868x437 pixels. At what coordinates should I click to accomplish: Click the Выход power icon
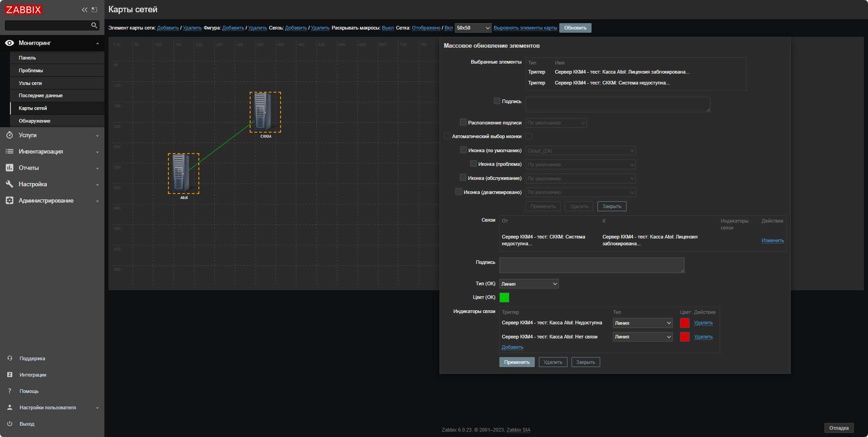click(10, 424)
